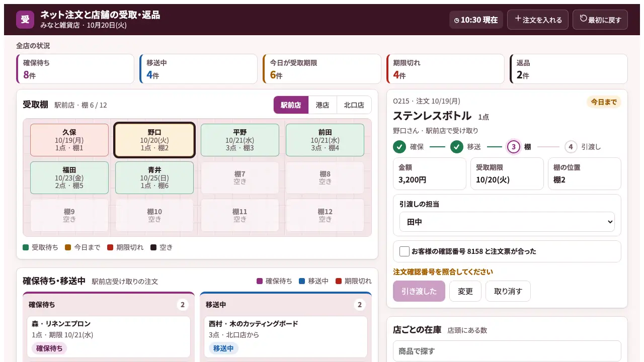
Task: Open the 返品 2件 status card
Action: click(569, 69)
